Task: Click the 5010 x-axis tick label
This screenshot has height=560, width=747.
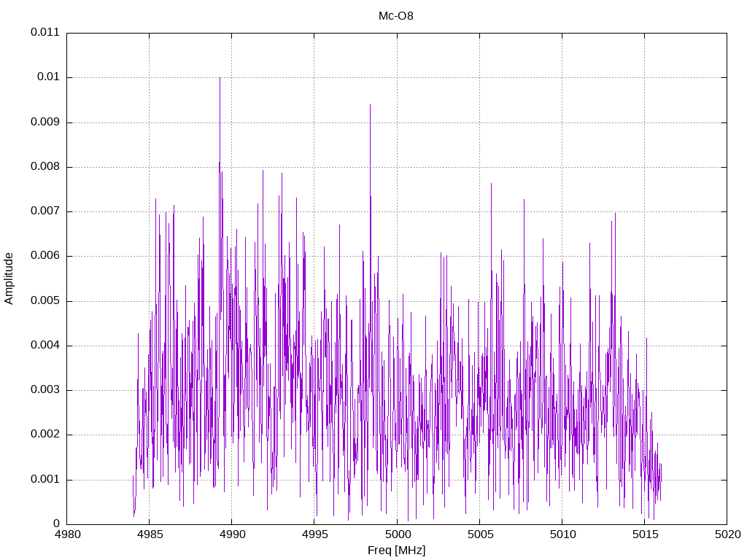Action: point(562,534)
